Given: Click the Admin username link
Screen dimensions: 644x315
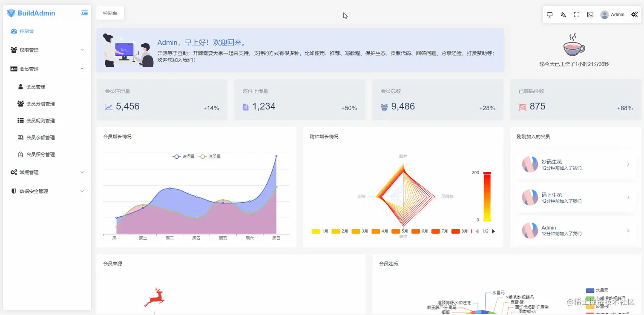Looking at the screenshot, I should click(x=618, y=14).
